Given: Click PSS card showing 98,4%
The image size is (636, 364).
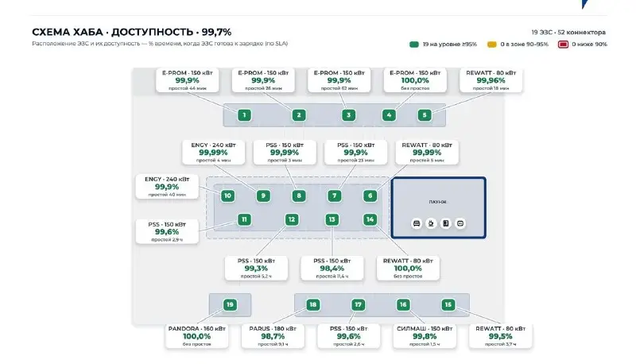Looking at the screenshot, I should 332,269.
